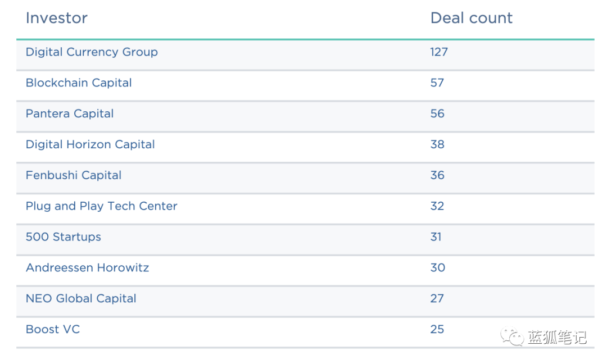Open Fenbushi Capital investor entry
607x364 pixels.
point(74,176)
